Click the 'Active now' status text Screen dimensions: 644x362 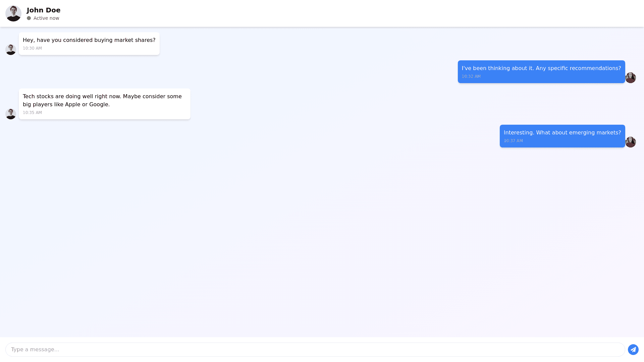(x=46, y=18)
